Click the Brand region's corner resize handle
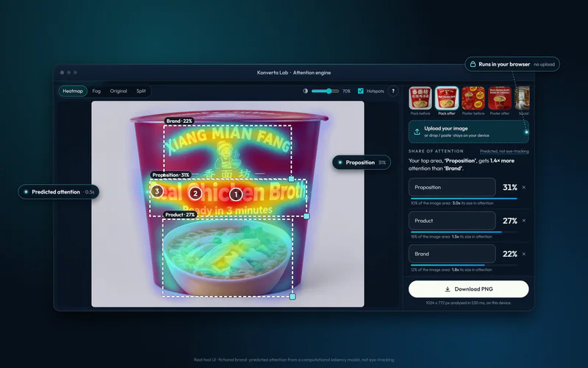The image size is (588, 368). [x=291, y=179]
